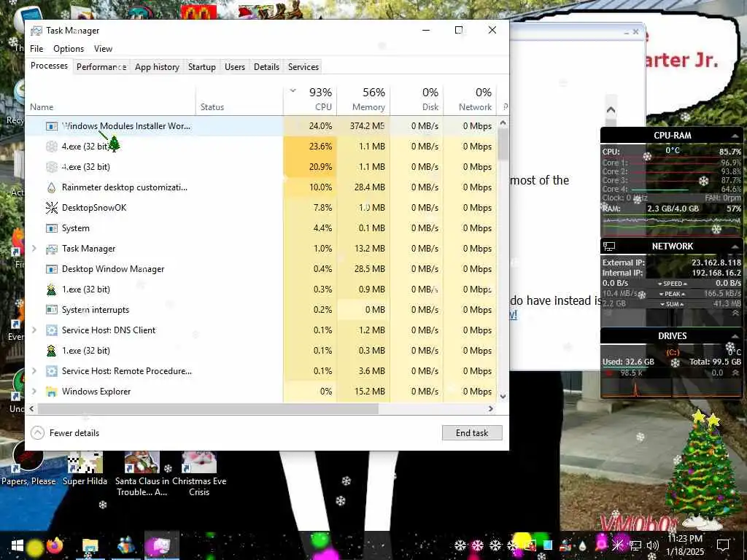Click the End task button
Viewport: 747px width, 560px height.
(x=472, y=433)
